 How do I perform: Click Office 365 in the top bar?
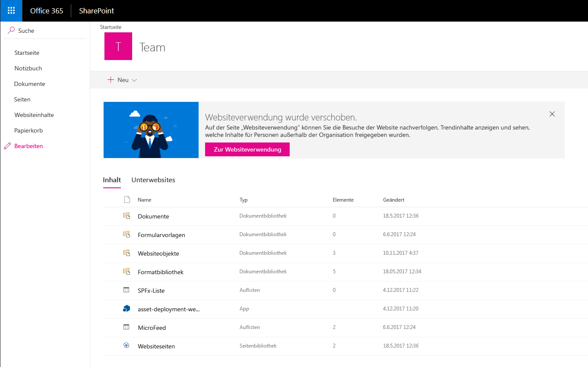pyautogui.click(x=47, y=11)
